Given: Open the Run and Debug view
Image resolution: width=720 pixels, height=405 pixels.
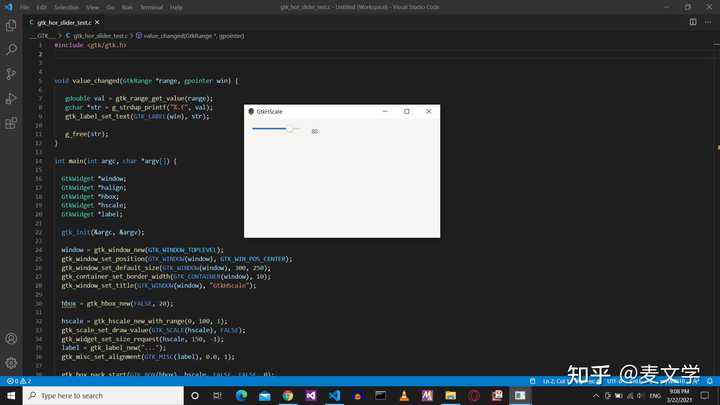Looking at the screenshot, I should pyautogui.click(x=11, y=98).
